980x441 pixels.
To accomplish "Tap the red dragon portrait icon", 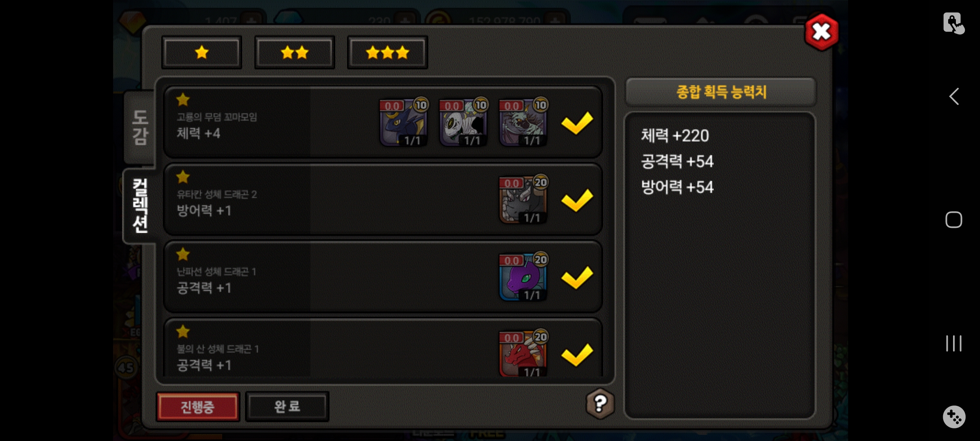I will [523, 354].
